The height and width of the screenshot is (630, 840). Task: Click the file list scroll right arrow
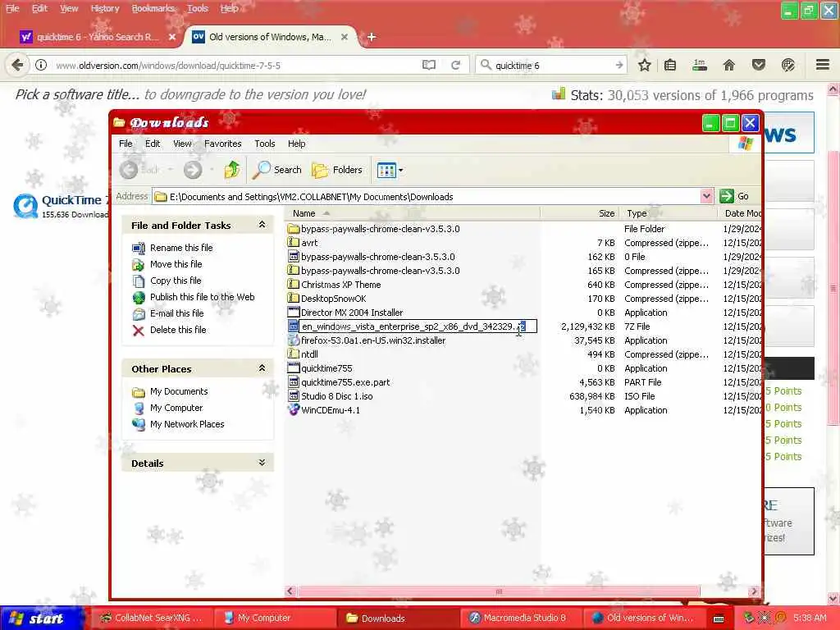pyautogui.click(x=755, y=591)
